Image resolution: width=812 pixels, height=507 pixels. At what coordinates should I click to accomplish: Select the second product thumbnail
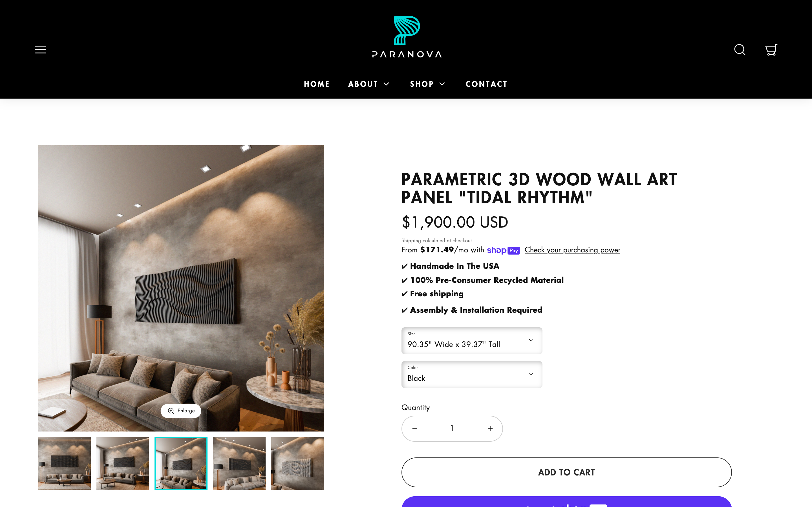pyautogui.click(x=122, y=463)
